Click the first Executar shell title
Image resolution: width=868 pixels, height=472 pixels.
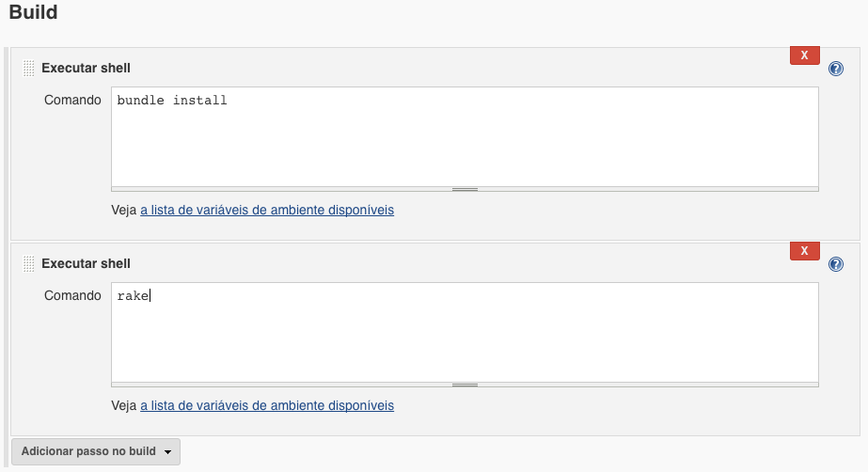click(x=86, y=68)
